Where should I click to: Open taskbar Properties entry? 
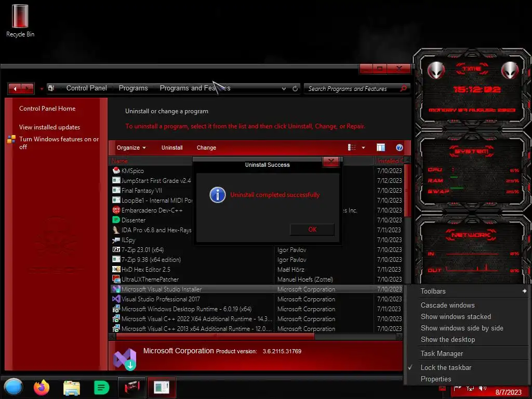point(436,379)
